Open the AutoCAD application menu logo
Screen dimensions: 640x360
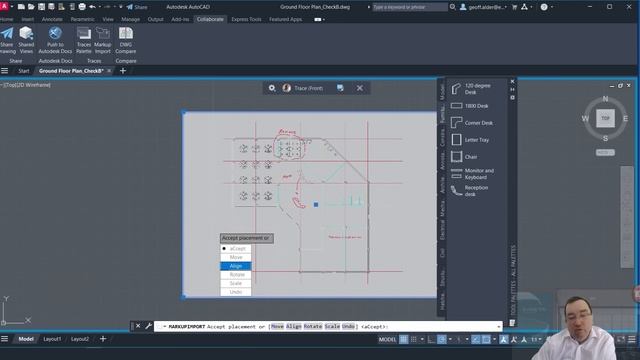pos(4,6)
